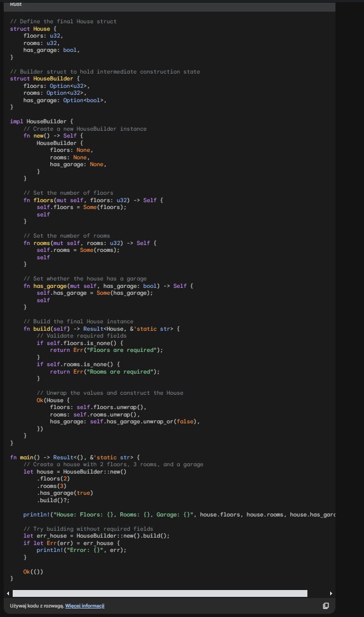This screenshot has width=364, height=617.
Task: Click the comment "// Try building without required fields"
Action: pos(88,529)
